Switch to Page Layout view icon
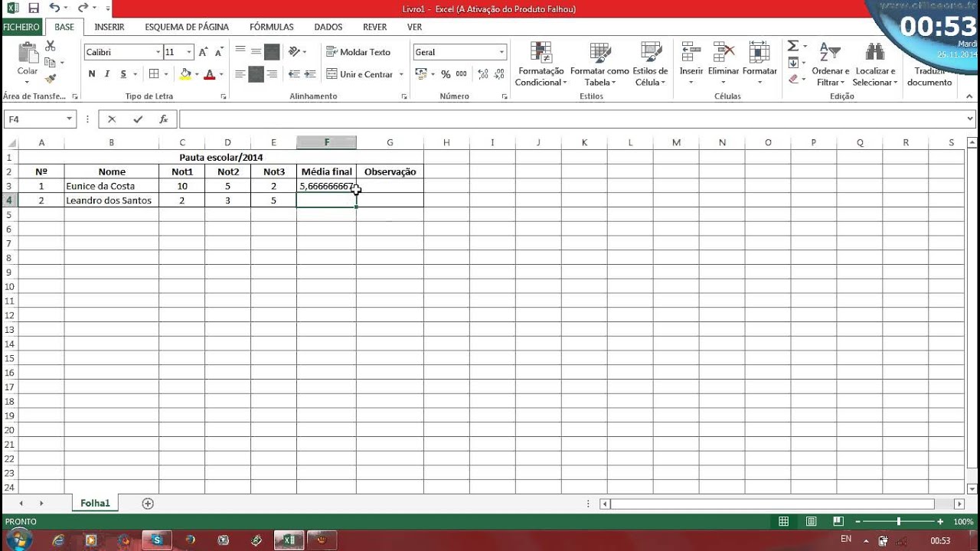 [812, 521]
